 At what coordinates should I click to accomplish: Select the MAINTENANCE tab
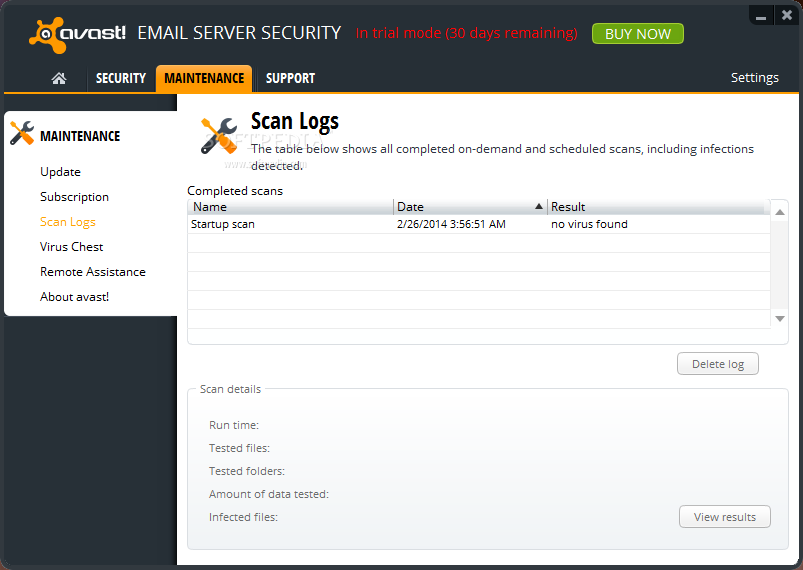pos(204,78)
